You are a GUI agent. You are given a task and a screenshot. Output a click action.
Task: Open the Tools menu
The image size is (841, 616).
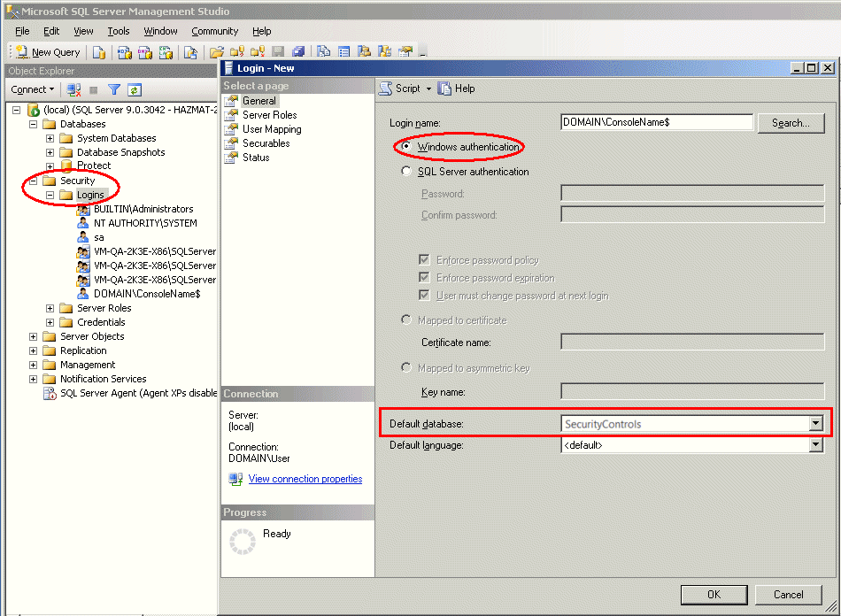pos(118,31)
